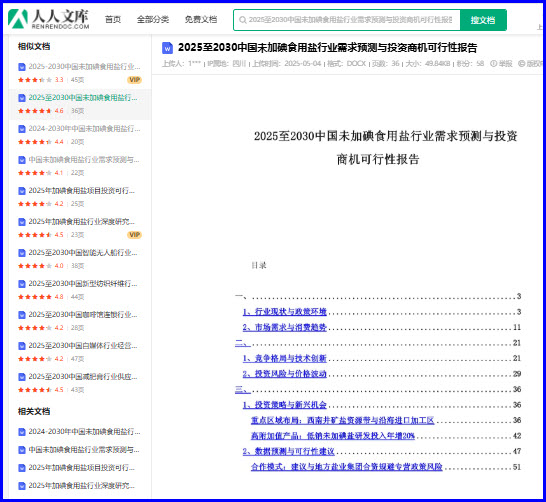Screen dimensions: 546x502
Task: Click first document icon under 相关文档
Action: pyautogui.click(x=22, y=432)
